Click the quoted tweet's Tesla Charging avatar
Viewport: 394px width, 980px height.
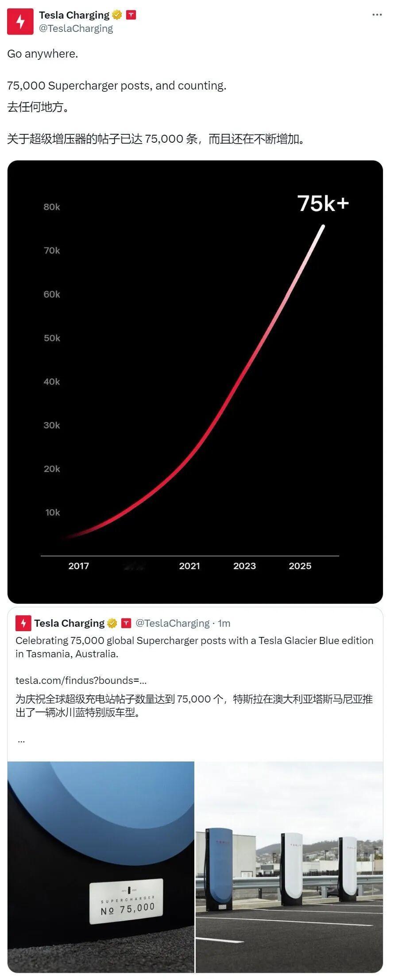(x=23, y=623)
